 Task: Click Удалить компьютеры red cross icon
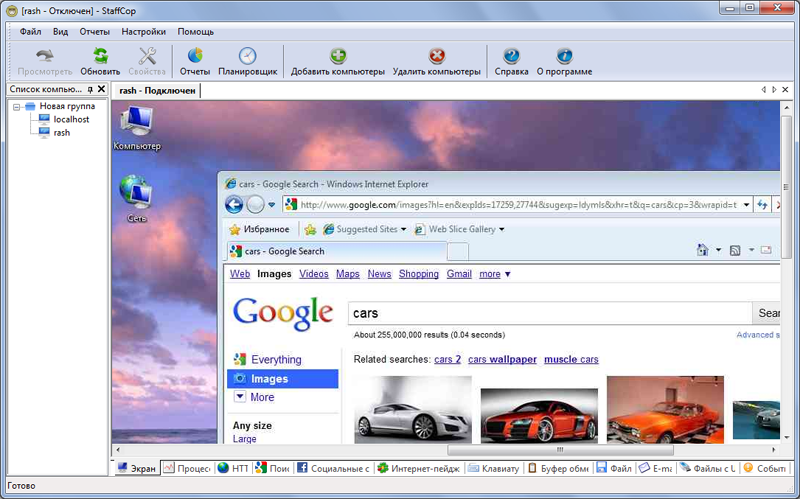pyautogui.click(x=437, y=55)
